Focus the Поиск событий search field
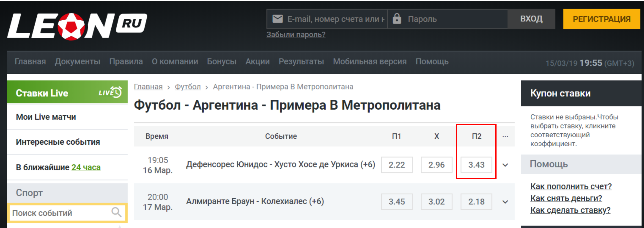This screenshot has width=644, height=228. point(59,213)
